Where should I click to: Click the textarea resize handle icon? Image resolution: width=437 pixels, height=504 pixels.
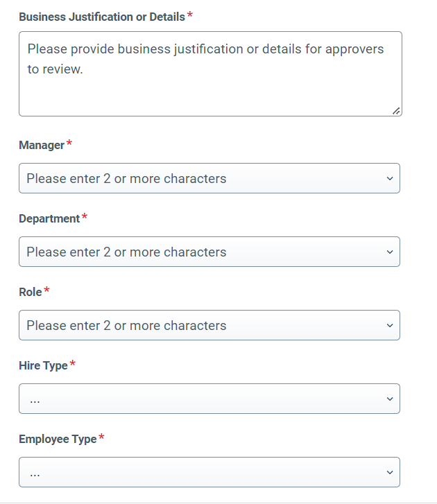coord(396,111)
